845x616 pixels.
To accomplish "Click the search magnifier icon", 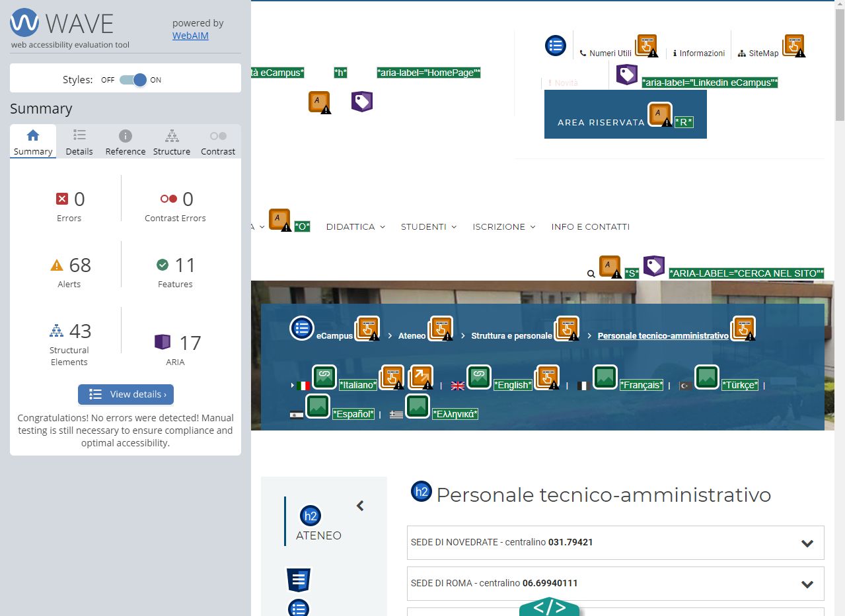I will click(591, 273).
